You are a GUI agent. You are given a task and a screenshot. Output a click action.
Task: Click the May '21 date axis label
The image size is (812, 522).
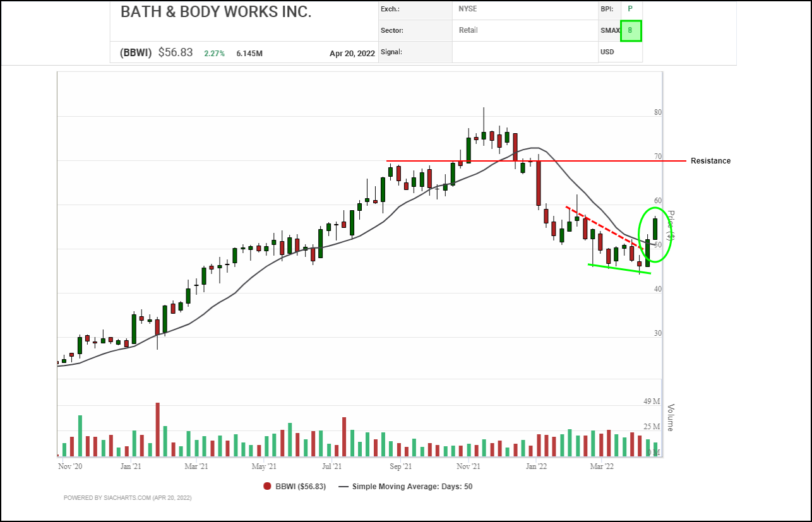point(264,466)
